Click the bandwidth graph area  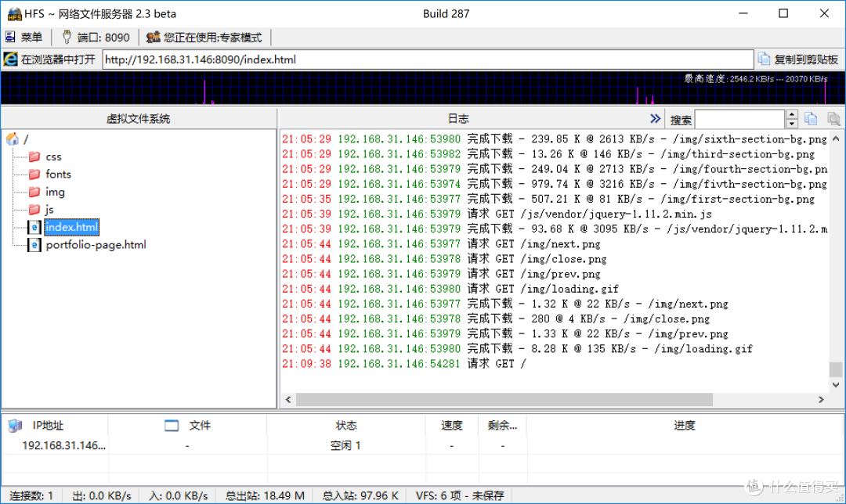[x=423, y=88]
